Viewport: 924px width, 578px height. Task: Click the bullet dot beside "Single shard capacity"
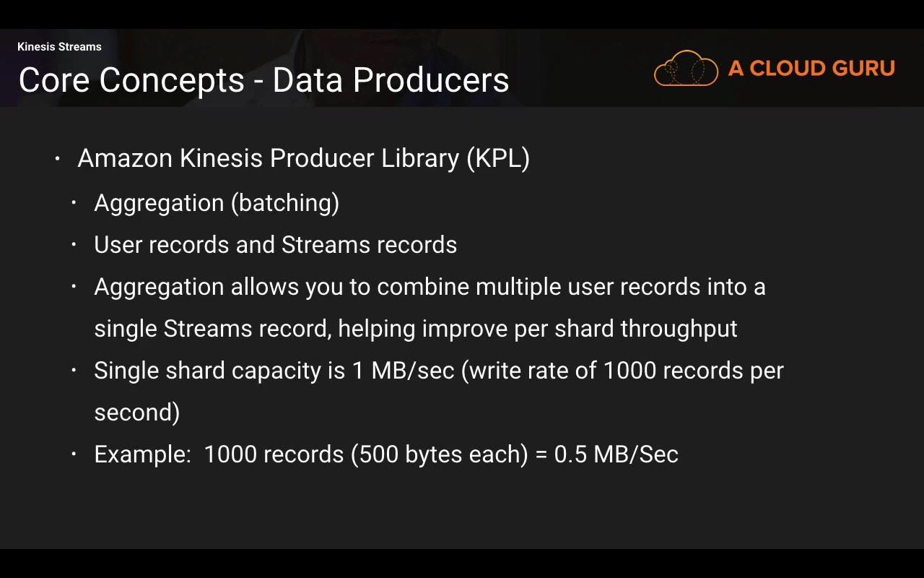[74, 371]
